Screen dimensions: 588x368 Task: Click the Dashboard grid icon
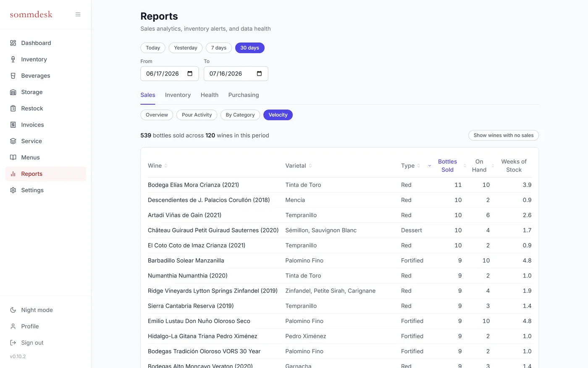(13, 43)
